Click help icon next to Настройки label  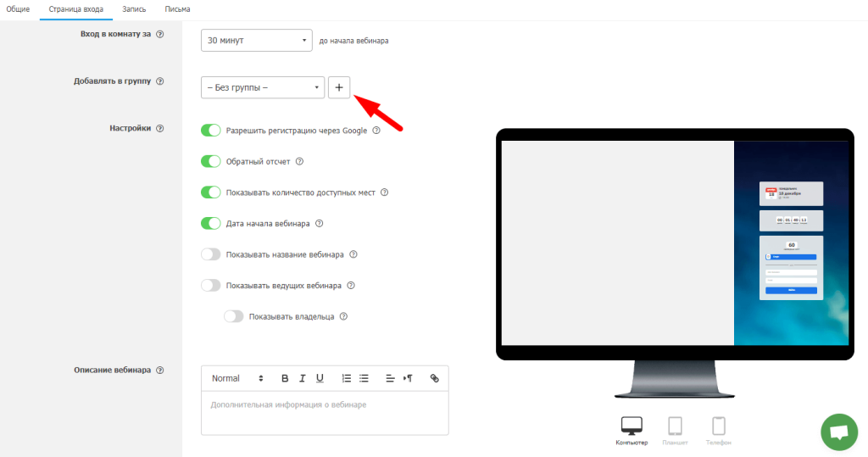pos(160,129)
